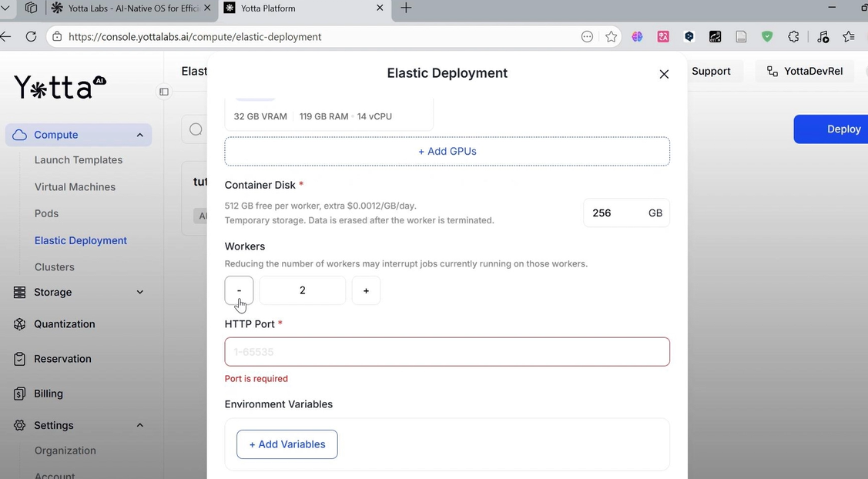Open the browser extensions puzzle icon
The width and height of the screenshot is (868, 479).
[x=793, y=36]
